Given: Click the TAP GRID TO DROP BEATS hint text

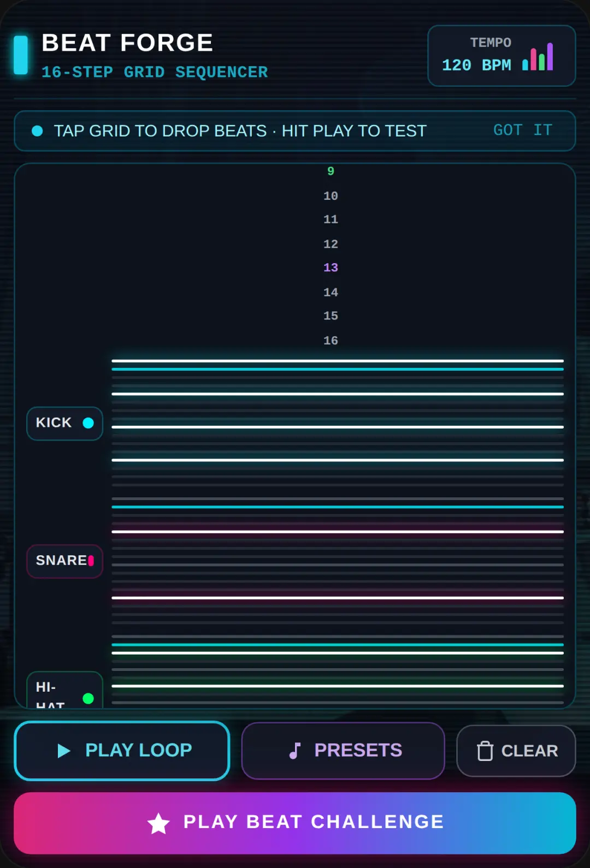Looking at the screenshot, I should pos(240,131).
